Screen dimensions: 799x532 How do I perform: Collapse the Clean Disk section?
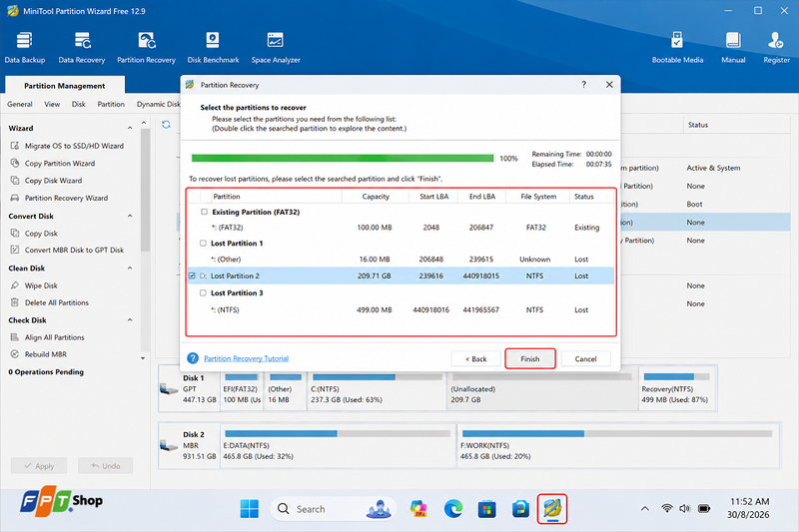click(x=130, y=268)
